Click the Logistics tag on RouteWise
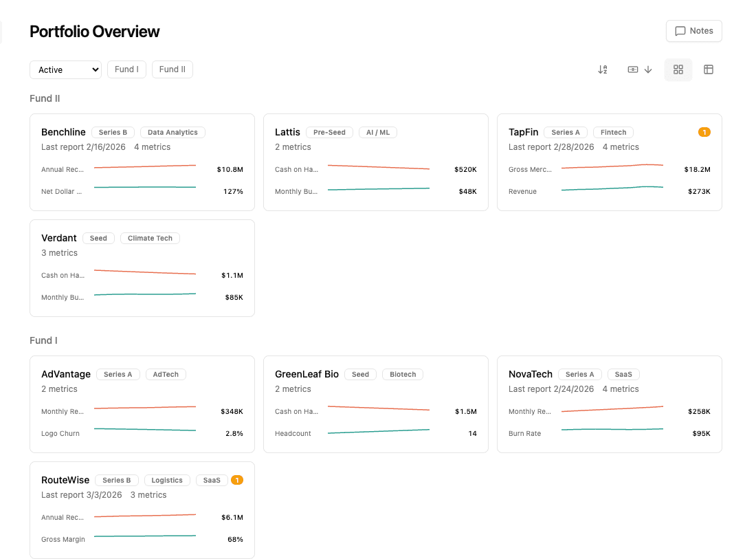This screenshot has height=559, width=756. pos(167,481)
